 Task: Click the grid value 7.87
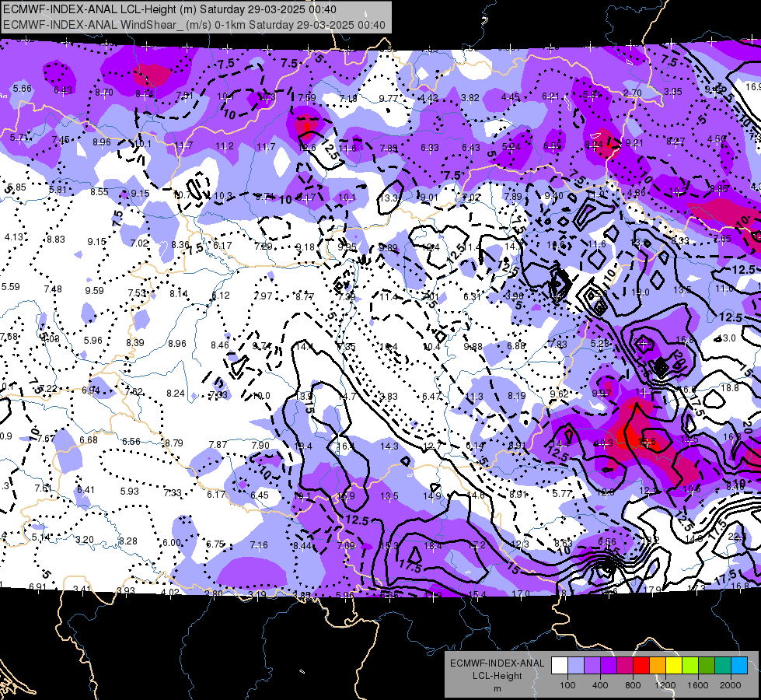click(x=218, y=444)
